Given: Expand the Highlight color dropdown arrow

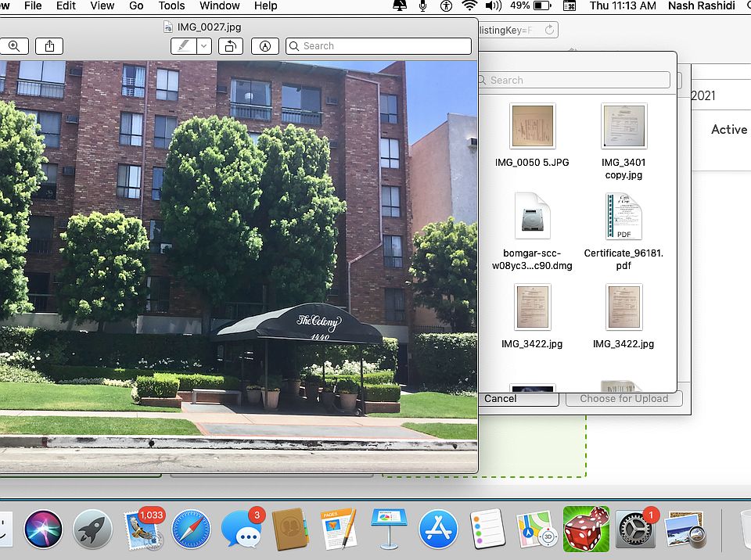Looking at the screenshot, I should coord(204,46).
